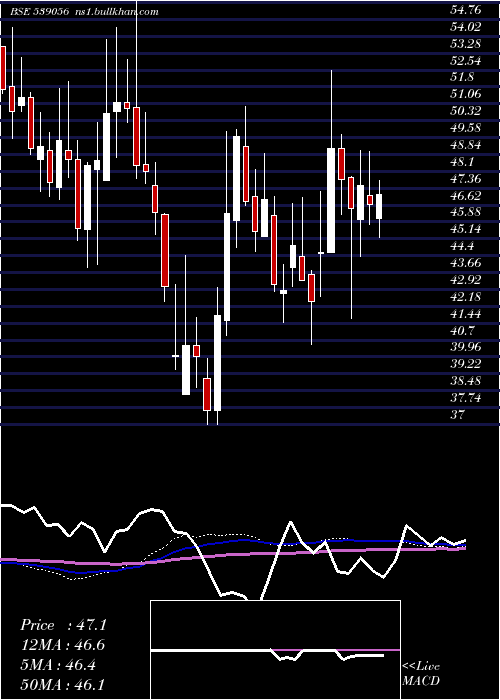Viewport: 500px width, 700px height.
Task: Select the 43.66 price axis label
Action: 466,263
